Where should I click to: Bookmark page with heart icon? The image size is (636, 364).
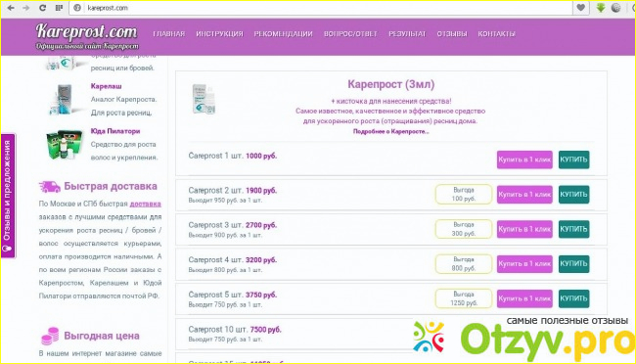pos(581,8)
